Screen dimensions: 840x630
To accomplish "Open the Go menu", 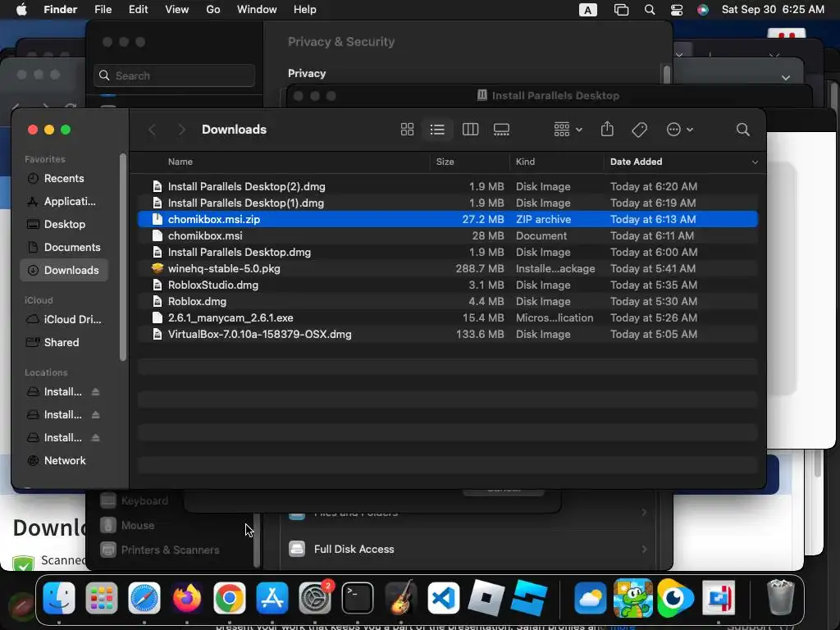I will 213,10.
